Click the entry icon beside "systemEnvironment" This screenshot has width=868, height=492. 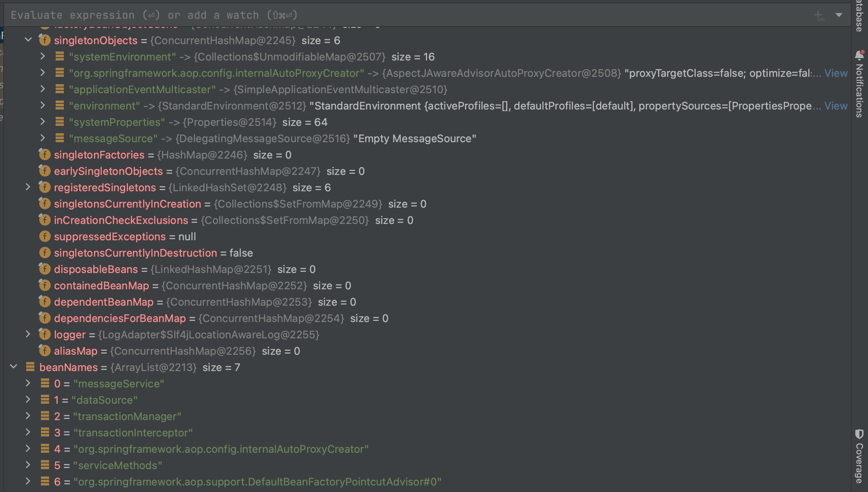[60, 56]
